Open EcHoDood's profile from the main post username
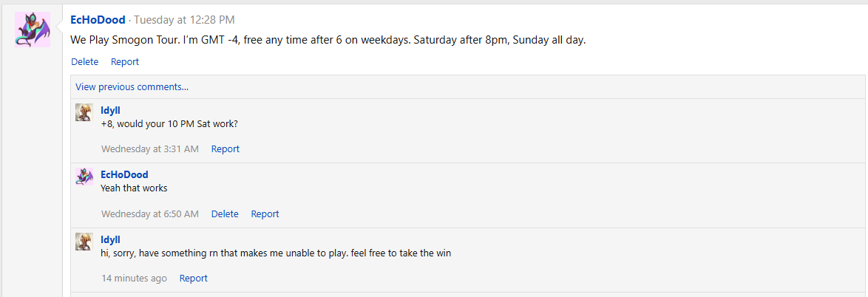The width and height of the screenshot is (868, 297). coord(98,20)
